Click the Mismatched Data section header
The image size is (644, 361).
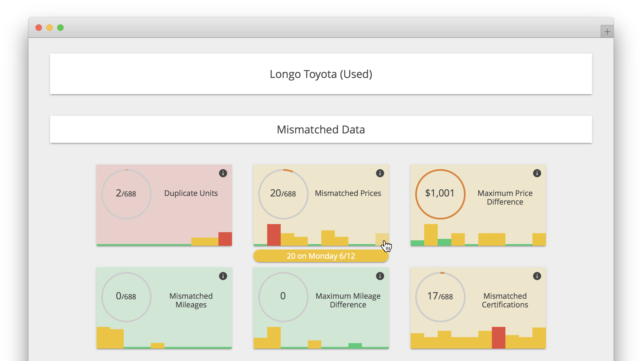coord(321,129)
